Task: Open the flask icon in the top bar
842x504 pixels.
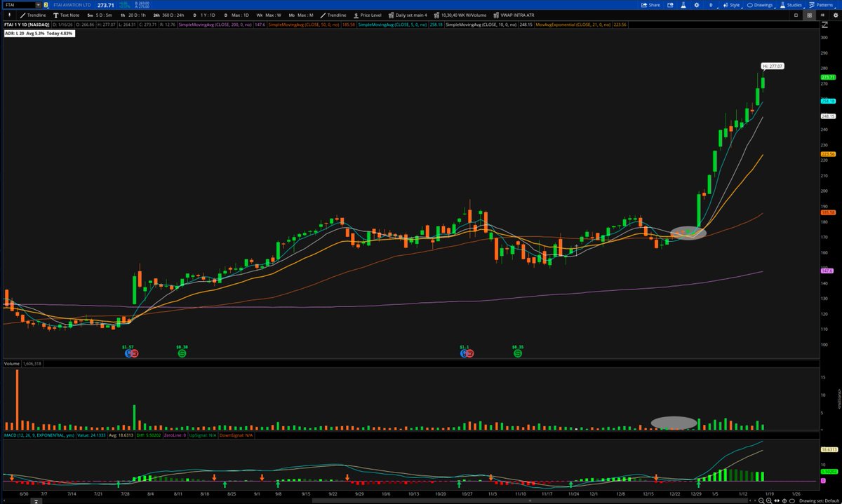Action: coord(683,5)
